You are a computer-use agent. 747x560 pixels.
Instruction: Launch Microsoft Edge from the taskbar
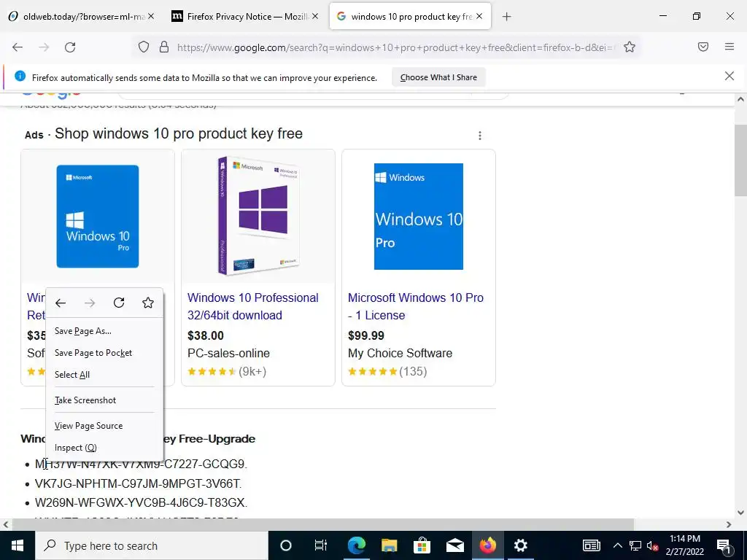click(356, 545)
